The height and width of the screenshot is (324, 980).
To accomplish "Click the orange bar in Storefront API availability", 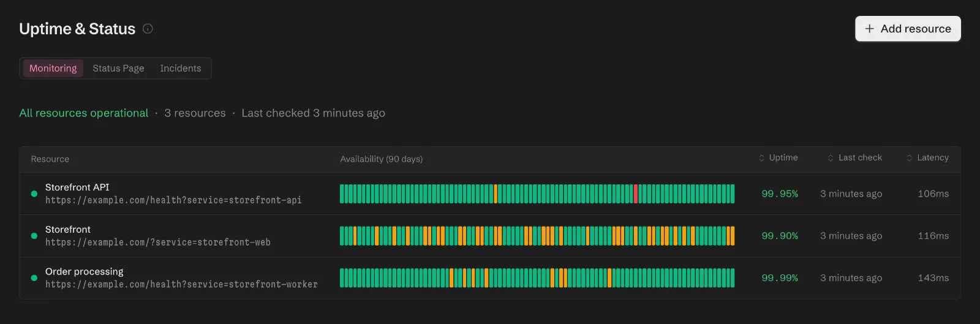I will tap(496, 194).
